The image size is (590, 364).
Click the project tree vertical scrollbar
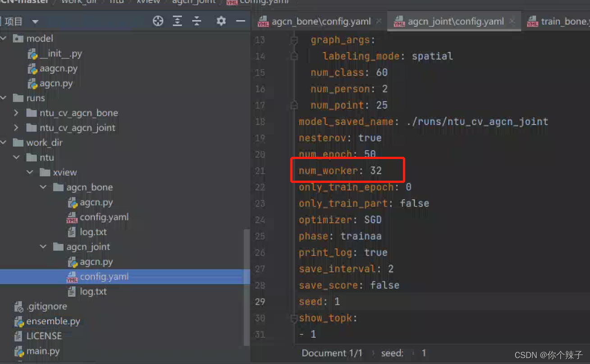pos(246,287)
